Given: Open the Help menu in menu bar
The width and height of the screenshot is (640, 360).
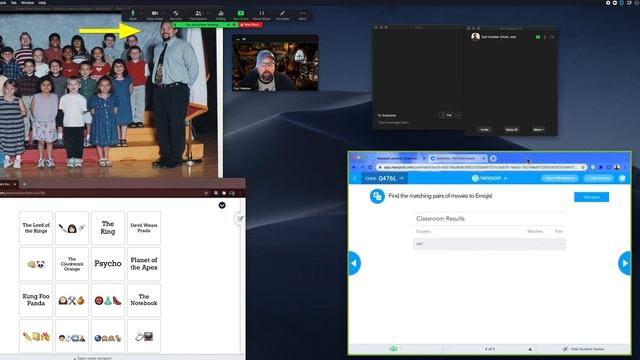Looking at the screenshot, I should pos(42,2).
